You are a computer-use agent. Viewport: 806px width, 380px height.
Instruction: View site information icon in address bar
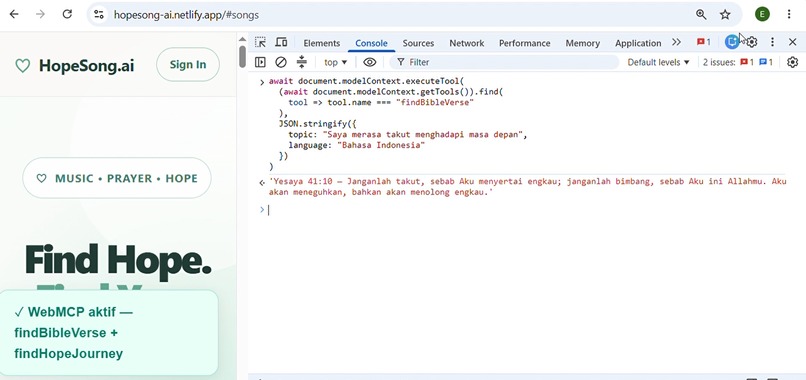99,15
